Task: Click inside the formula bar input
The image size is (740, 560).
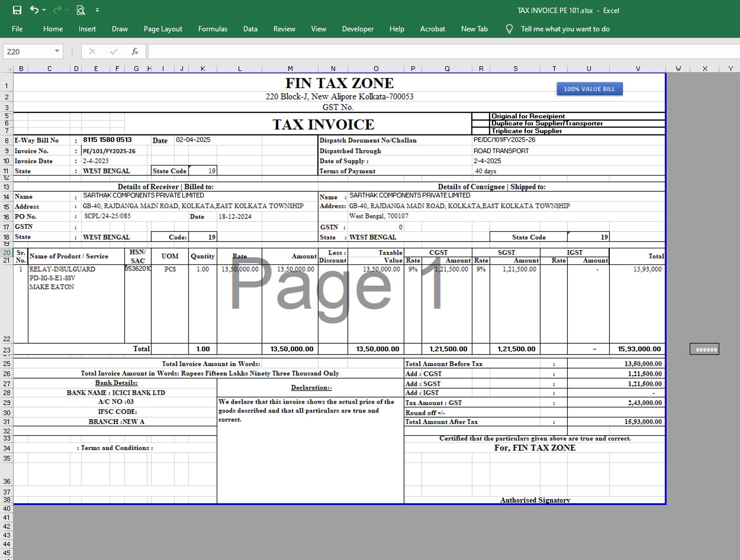Action: tap(424, 51)
